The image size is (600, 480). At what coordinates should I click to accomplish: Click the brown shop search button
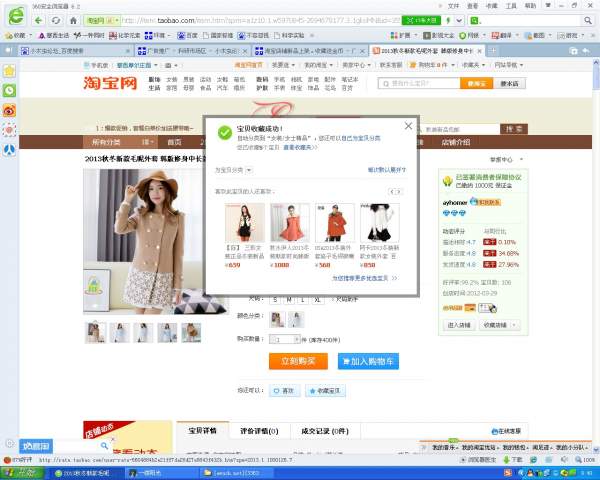[514, 129]
